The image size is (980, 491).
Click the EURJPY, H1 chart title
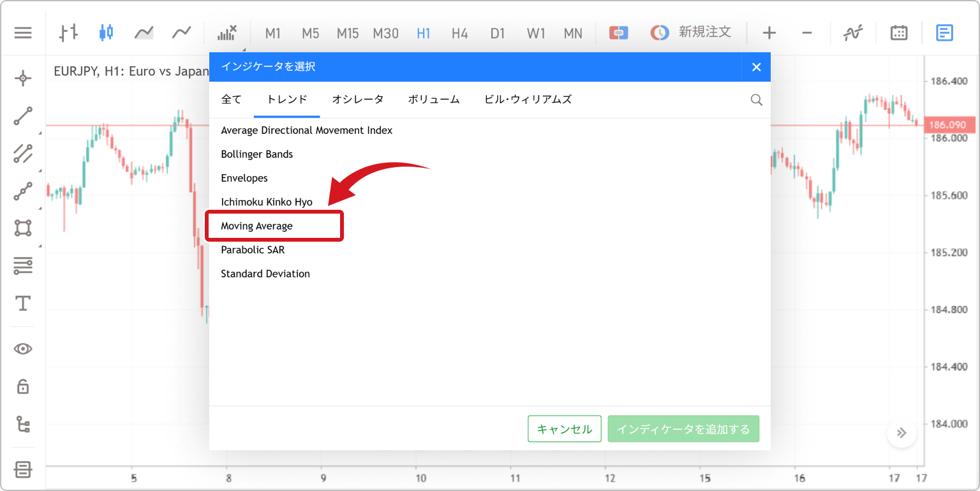point(131,71)
